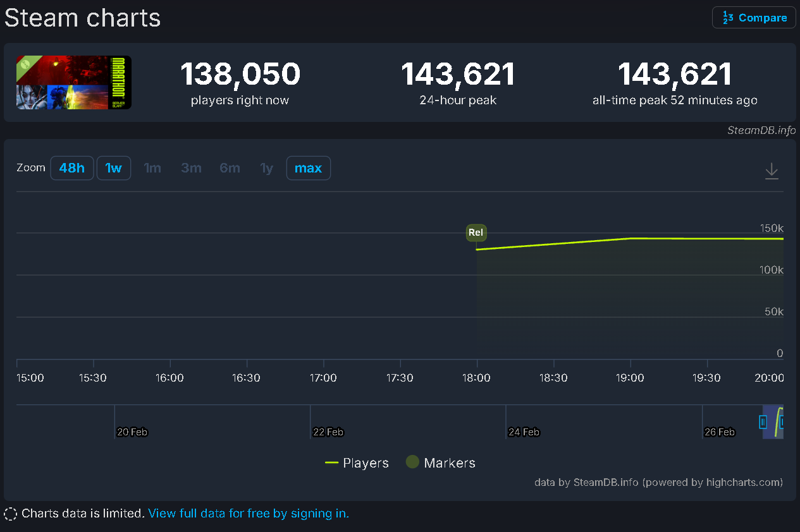Click the '24-hour peak' label

point(458,100)
